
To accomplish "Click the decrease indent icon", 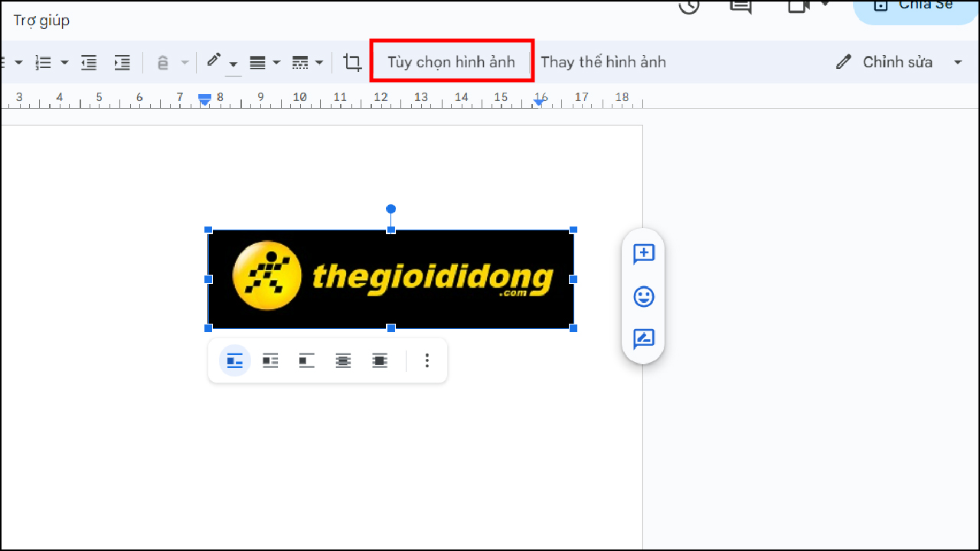I will [x=89, y=62].
